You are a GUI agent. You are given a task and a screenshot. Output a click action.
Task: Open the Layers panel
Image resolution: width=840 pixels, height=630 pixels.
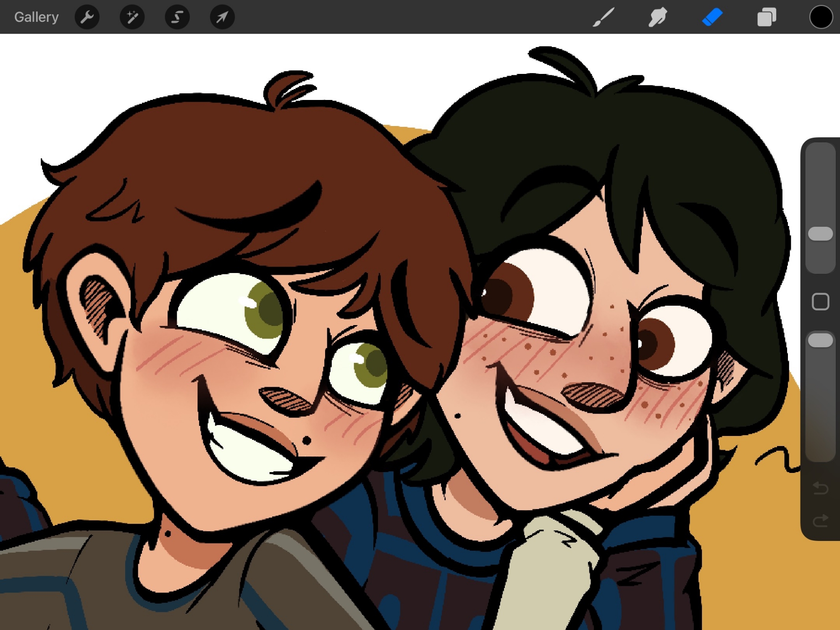[766, 17]
